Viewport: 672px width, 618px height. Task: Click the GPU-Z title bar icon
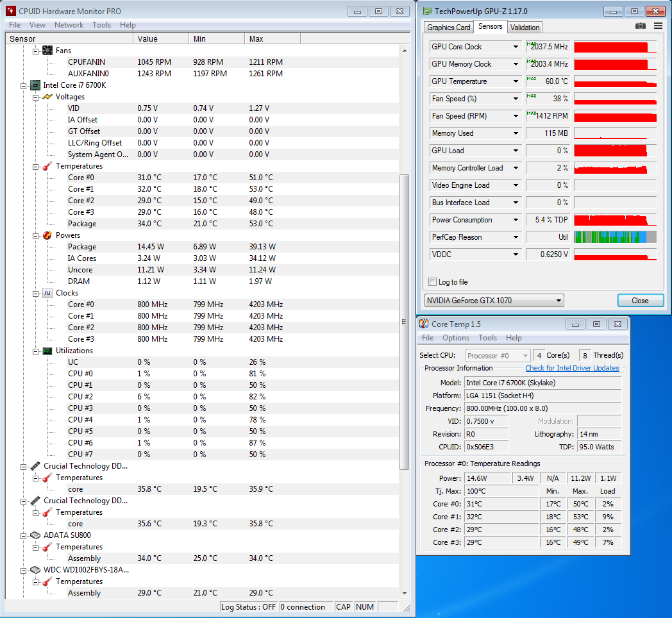(x=427, y=11)
